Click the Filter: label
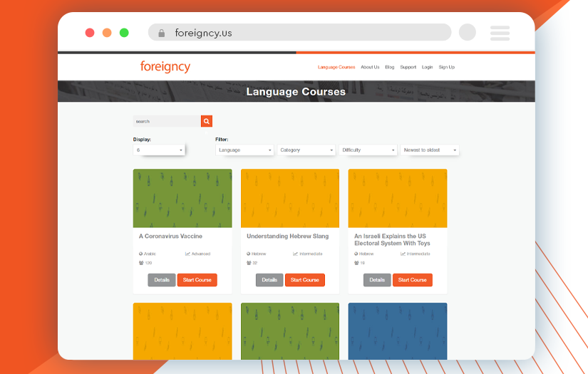The image size is (588, 374). click(222, 140)
